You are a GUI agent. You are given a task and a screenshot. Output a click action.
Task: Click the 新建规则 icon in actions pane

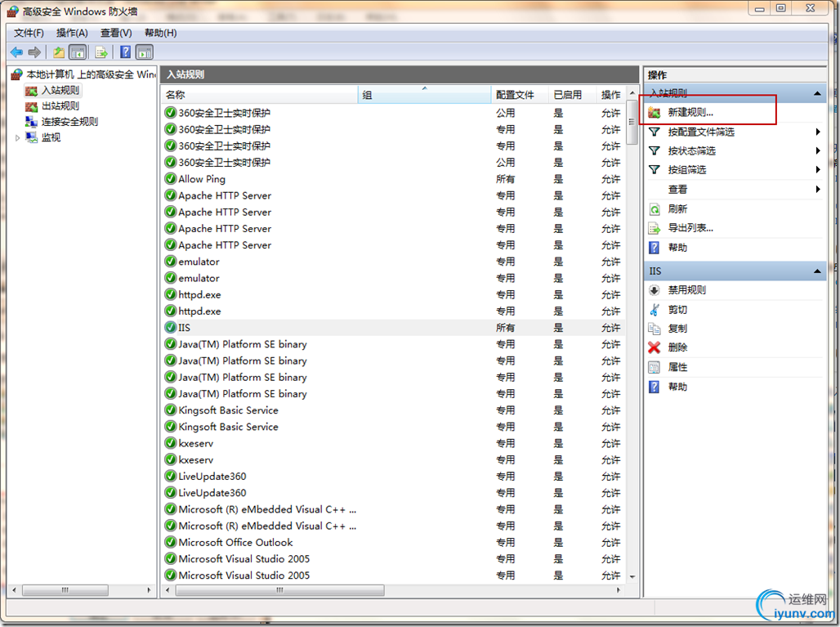click(655, 113)
